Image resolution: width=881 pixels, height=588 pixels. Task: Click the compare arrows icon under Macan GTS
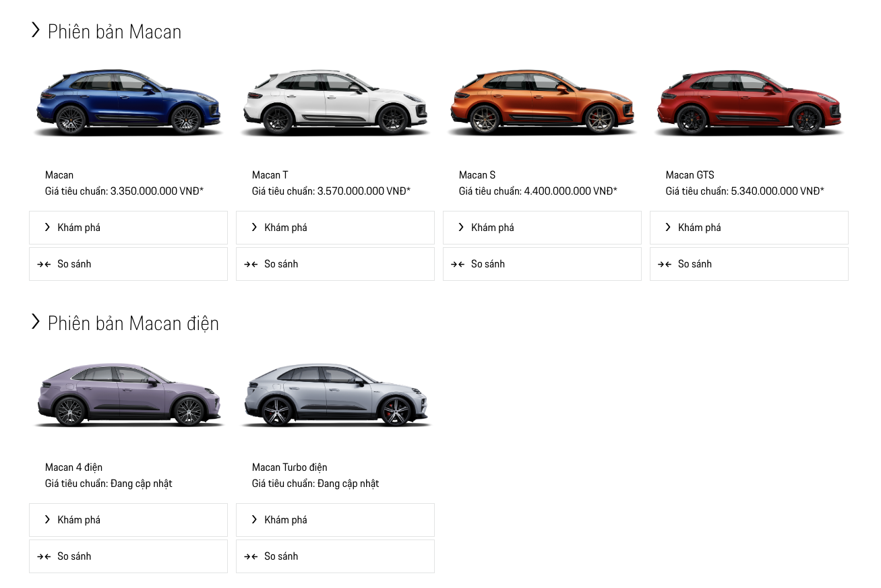pos(666,263)
